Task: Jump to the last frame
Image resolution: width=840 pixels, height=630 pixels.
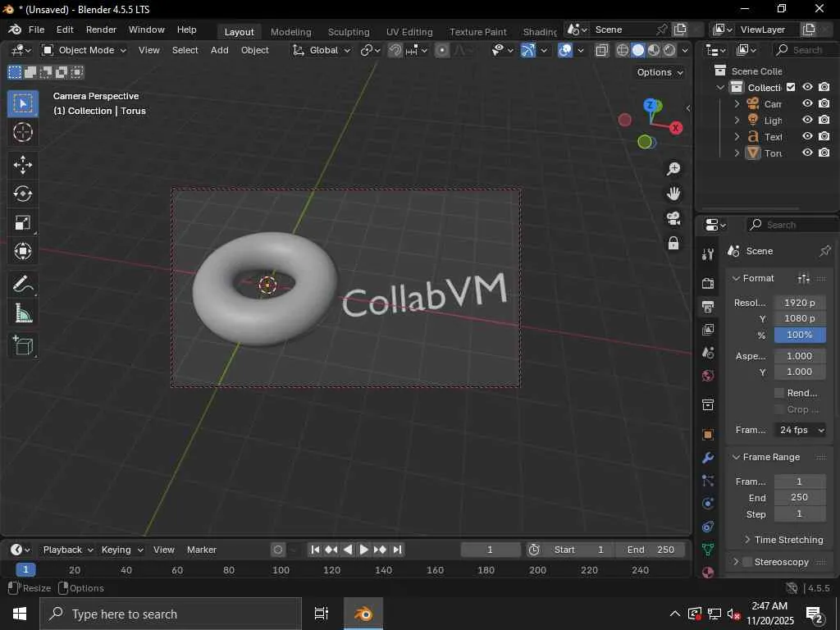Action: 397,550
